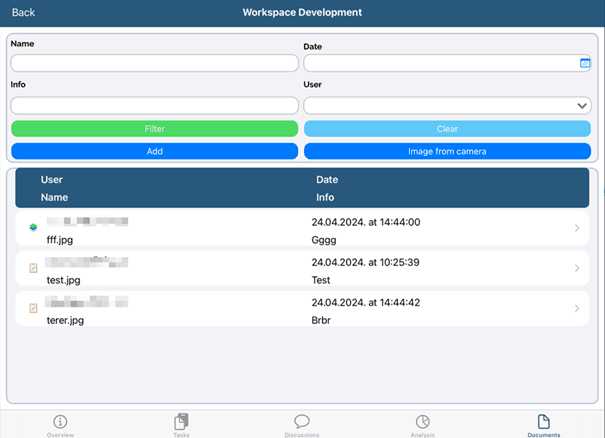
Task: Tap Image from camera button
Action: click(x=447, y=151)
